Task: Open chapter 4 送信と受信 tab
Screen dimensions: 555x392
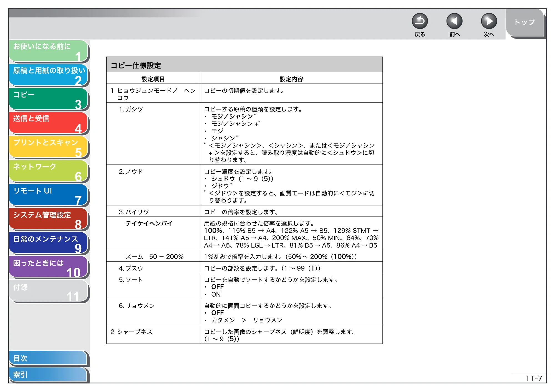Action: pos(48,123)
